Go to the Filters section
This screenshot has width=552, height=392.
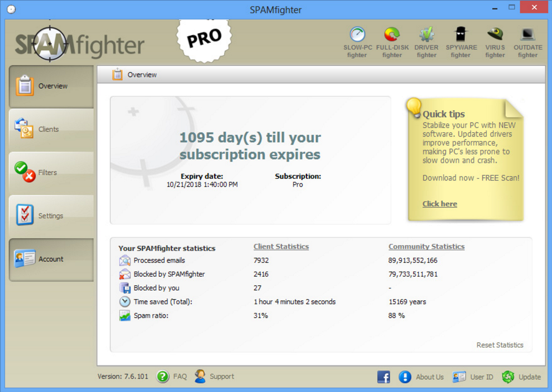51,172
